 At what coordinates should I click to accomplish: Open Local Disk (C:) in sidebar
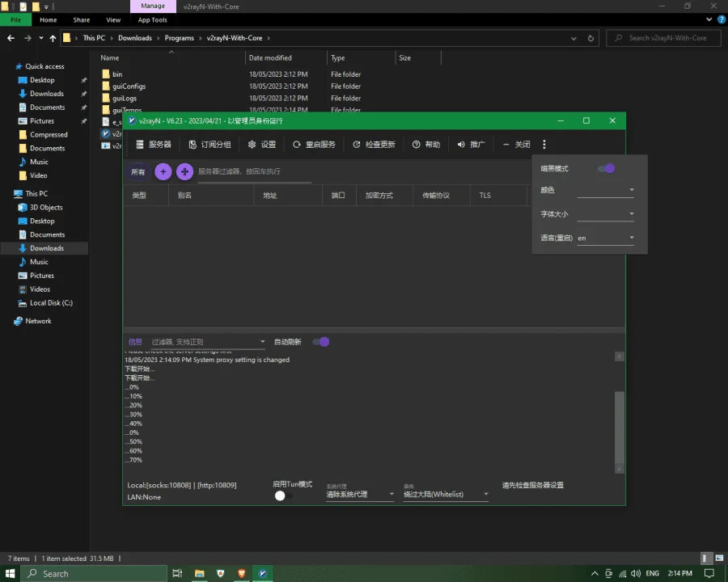click(51, 303)
